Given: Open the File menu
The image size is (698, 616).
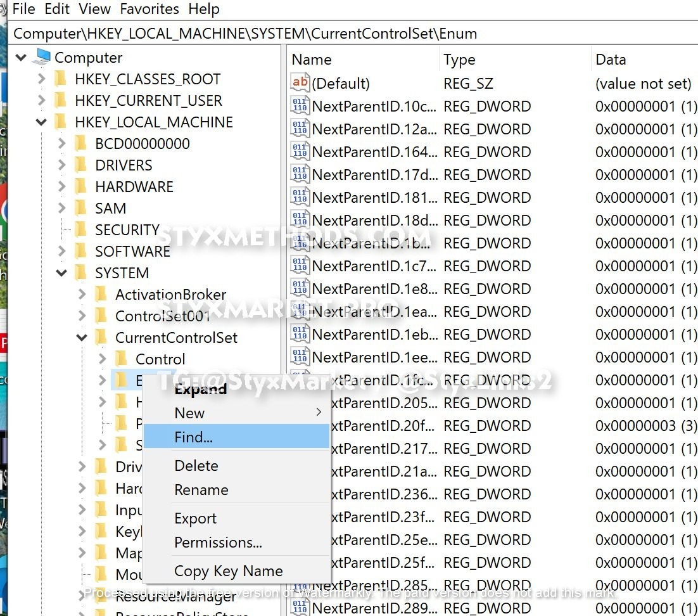Looking at the screenshot, I should pyautogui.click(x=23, y=9).
